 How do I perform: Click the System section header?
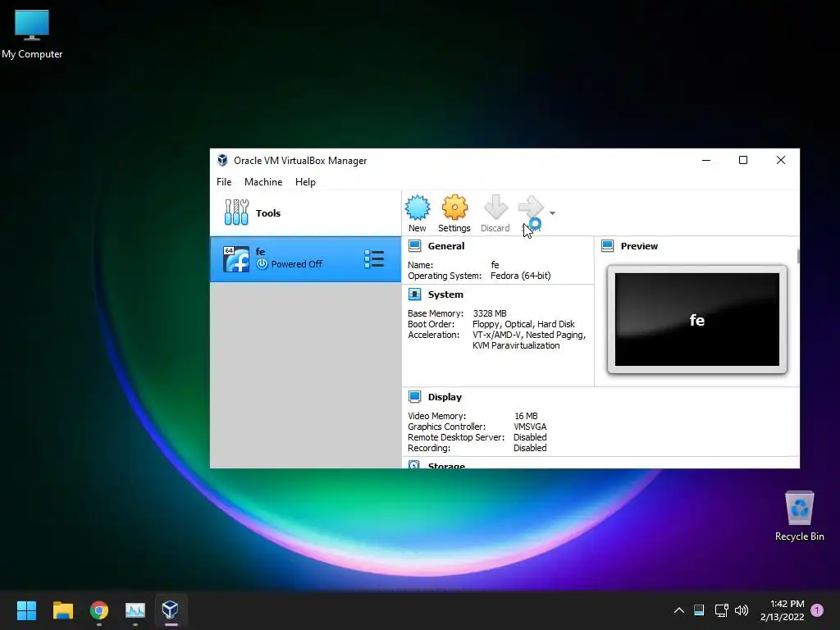click(445, 294)
